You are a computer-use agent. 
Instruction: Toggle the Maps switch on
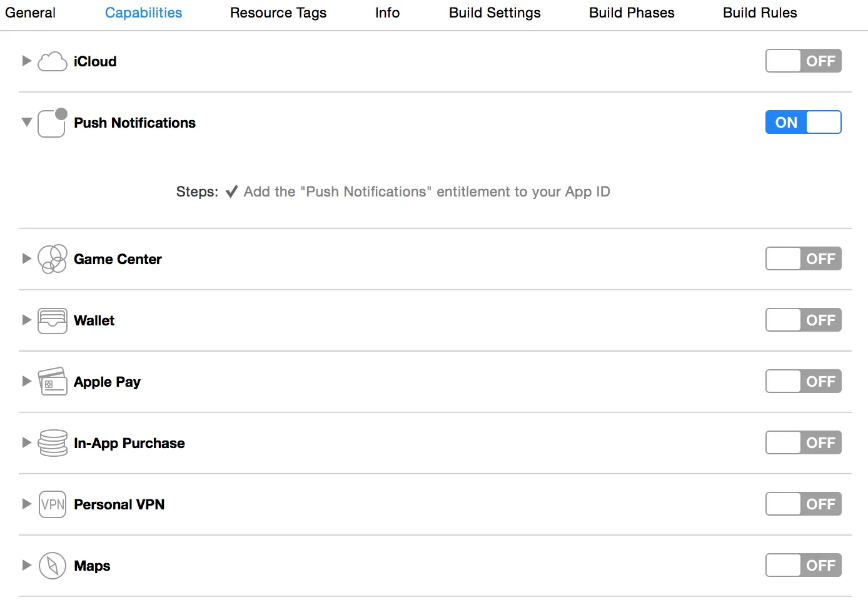point(803,566)
